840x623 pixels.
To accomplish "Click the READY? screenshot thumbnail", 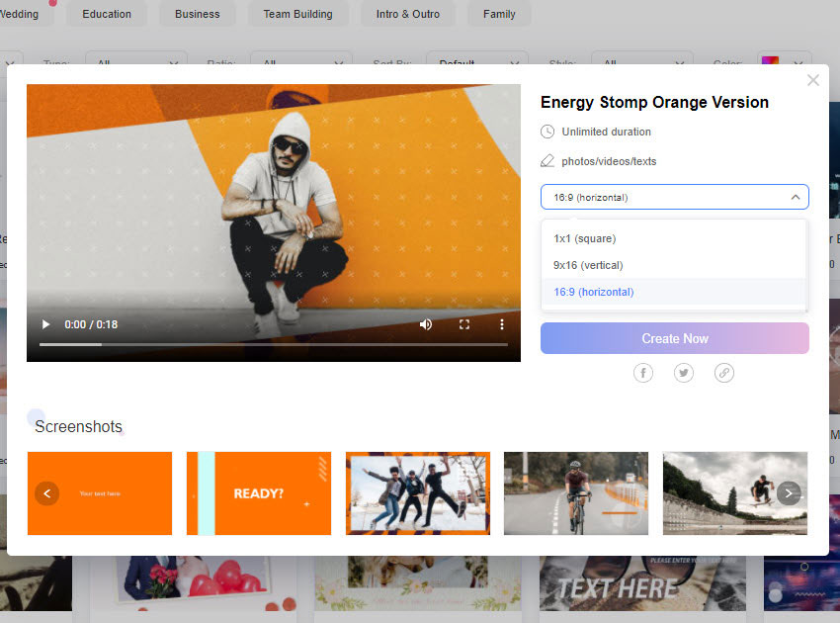I will [258, 492].
